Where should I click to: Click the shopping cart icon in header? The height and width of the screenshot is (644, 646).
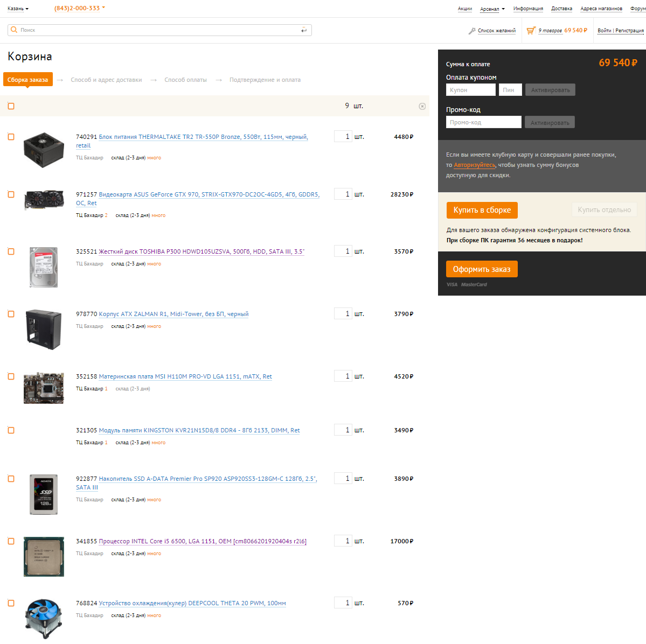pyautogui.click(x=531, y=31)
